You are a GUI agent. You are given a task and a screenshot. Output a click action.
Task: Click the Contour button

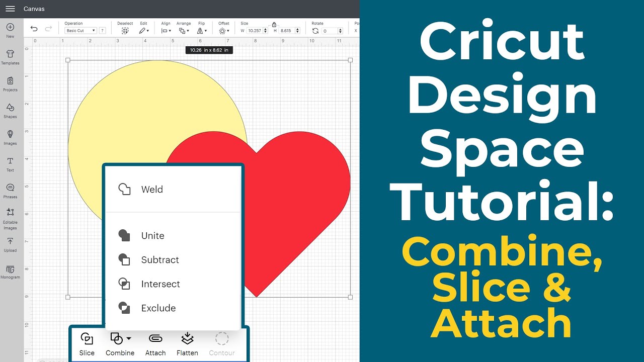pyautogui.click(x=222, y=344)
